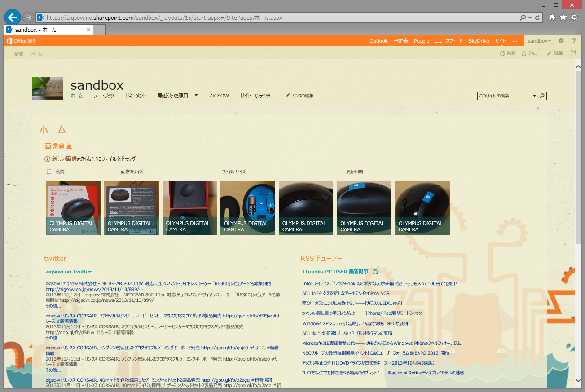
Task: Toggle the focus on content icon
Action: click(x=573, y=53)
